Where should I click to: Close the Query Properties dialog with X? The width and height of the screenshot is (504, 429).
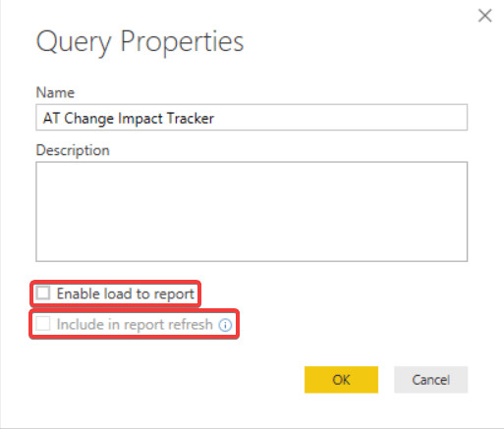(484, 16)
